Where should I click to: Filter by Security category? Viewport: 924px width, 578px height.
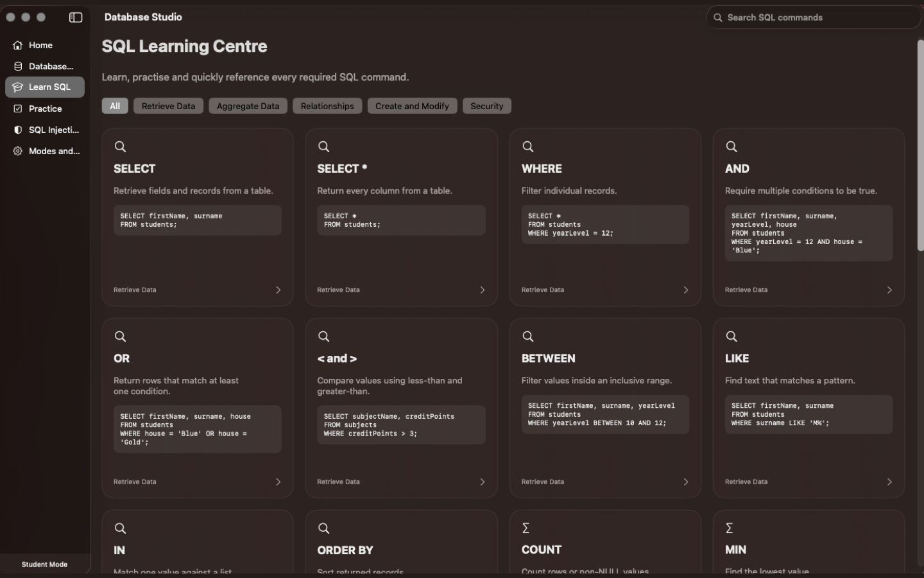[x=486, y=106]
